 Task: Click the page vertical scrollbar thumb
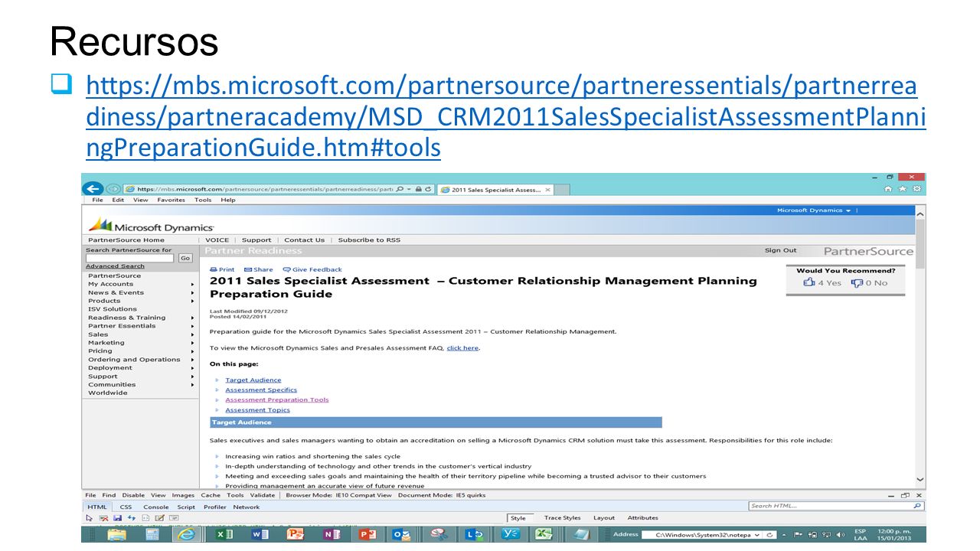(920, 244)
